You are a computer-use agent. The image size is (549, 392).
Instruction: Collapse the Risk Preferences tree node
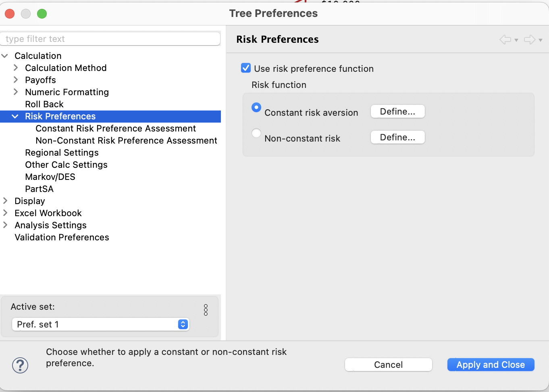click(15, 116)
